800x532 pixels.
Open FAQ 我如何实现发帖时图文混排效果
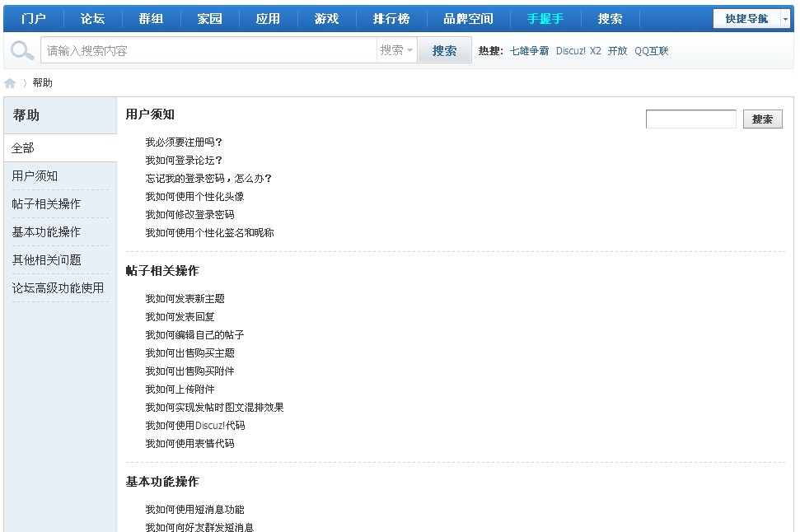[x=215, y=408]
